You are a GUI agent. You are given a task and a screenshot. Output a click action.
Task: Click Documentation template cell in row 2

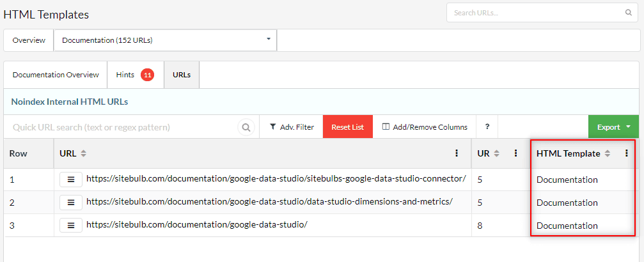point(567,203)
